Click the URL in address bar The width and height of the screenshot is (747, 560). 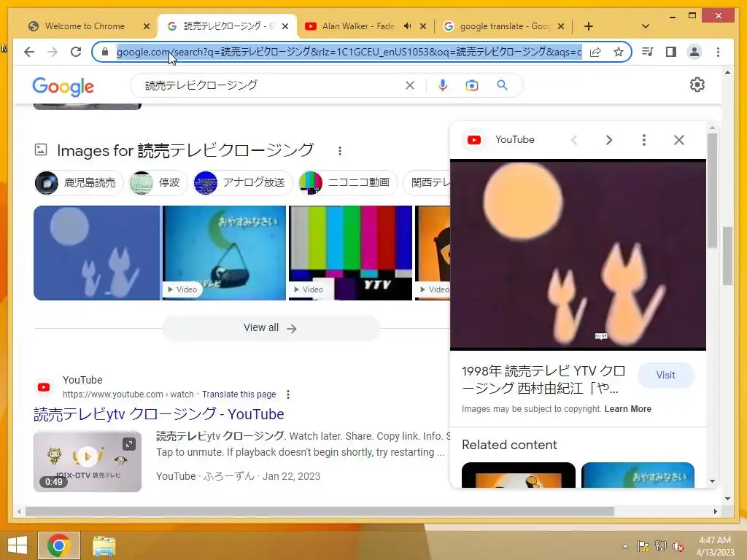[349, 52]
